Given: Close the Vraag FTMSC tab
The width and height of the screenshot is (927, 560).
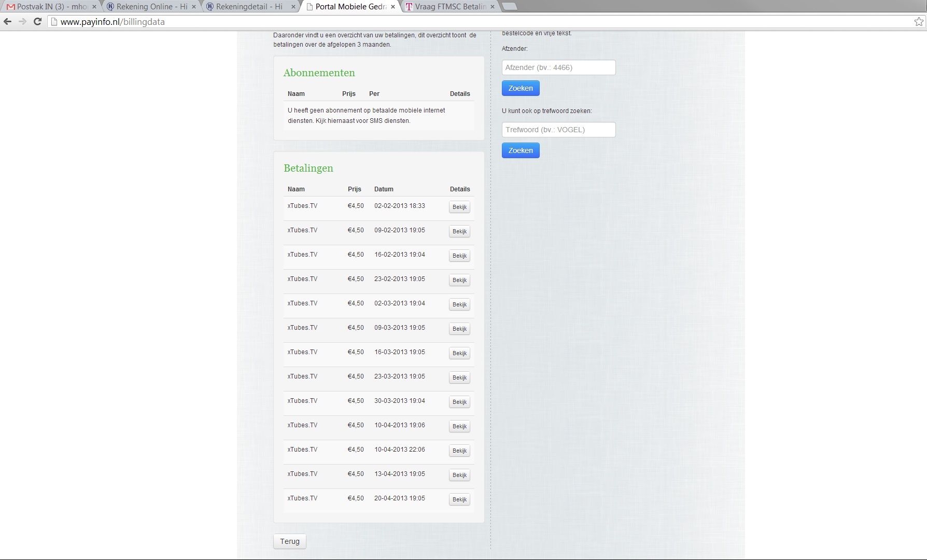Looking at the screenshot, I should 493,7.
